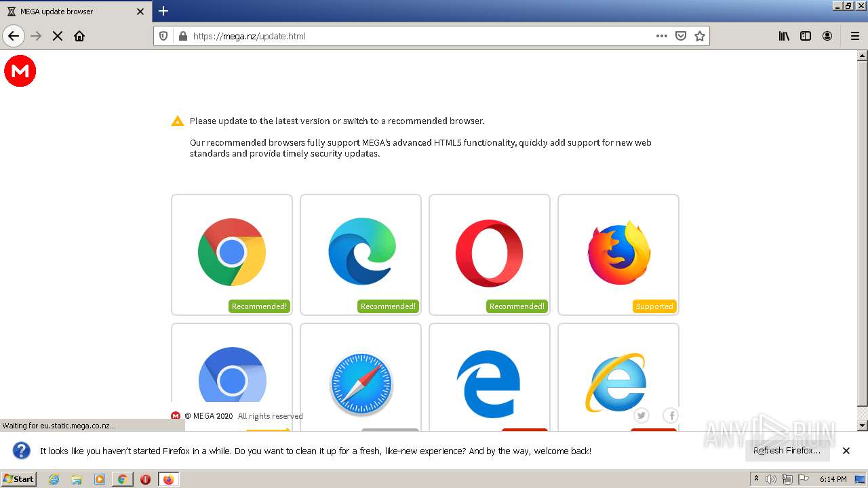Choose the Opera browser card
This screenshot has height=488, width=868.
490,255
